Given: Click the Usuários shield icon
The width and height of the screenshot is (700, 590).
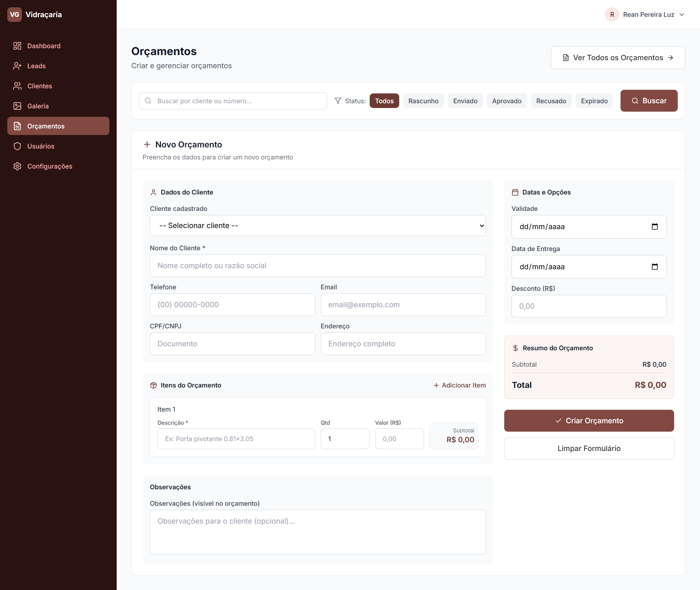Looking at the screenshot, I should tap(17, 146).
